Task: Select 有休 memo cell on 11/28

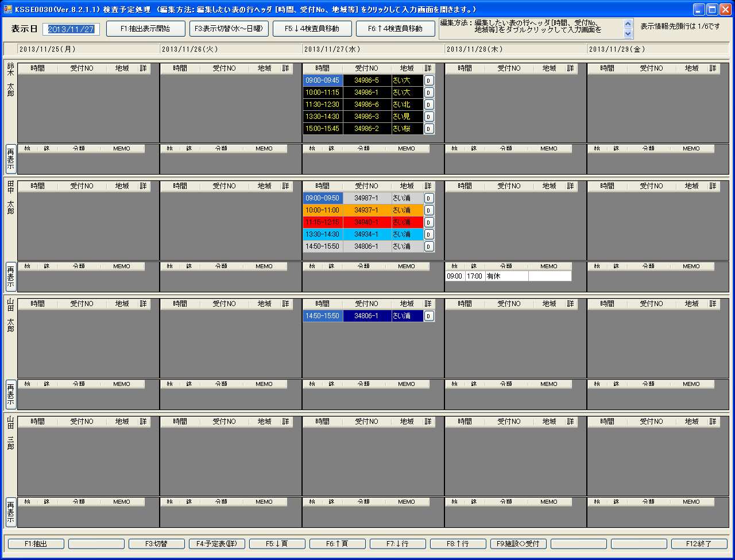Action: coord(506,276)
